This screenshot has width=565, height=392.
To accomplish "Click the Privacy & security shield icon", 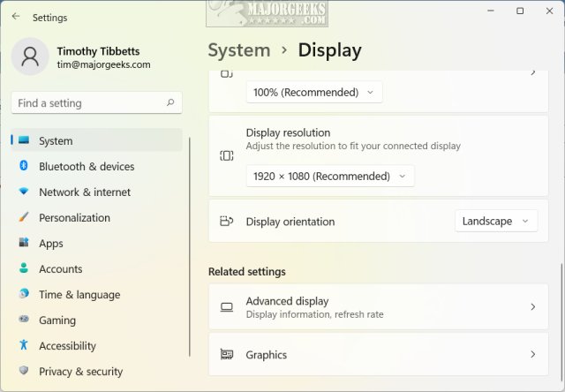I will pyautogui.click(x=24, y=371).
